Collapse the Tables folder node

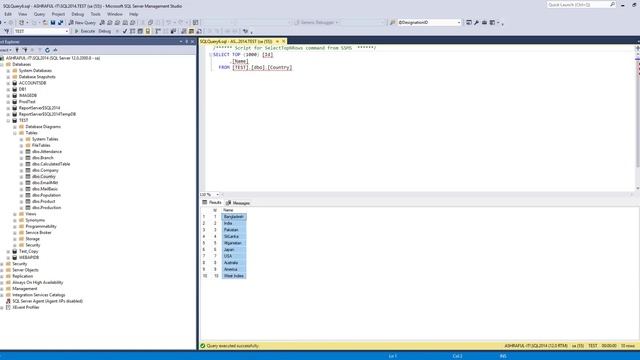coord(15,133)
